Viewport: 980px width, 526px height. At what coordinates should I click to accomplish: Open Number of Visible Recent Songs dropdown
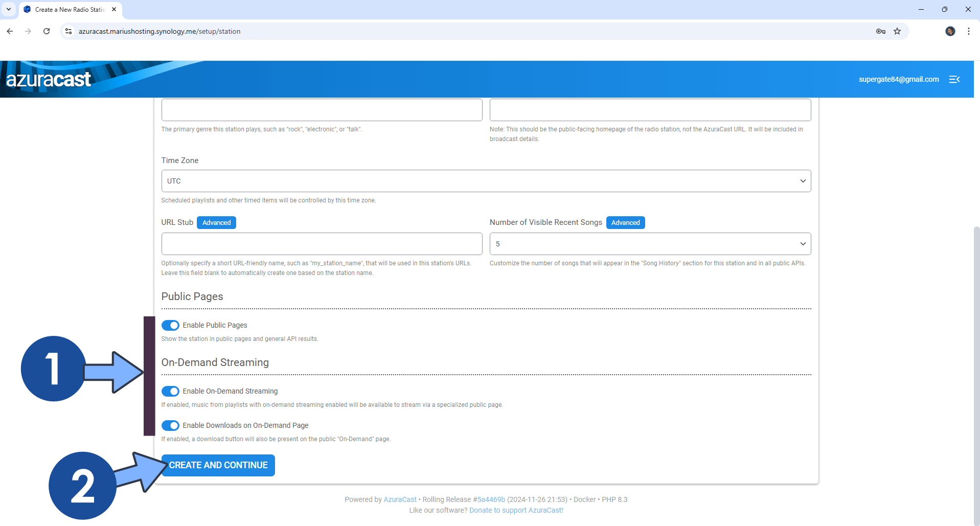point(650,244)
